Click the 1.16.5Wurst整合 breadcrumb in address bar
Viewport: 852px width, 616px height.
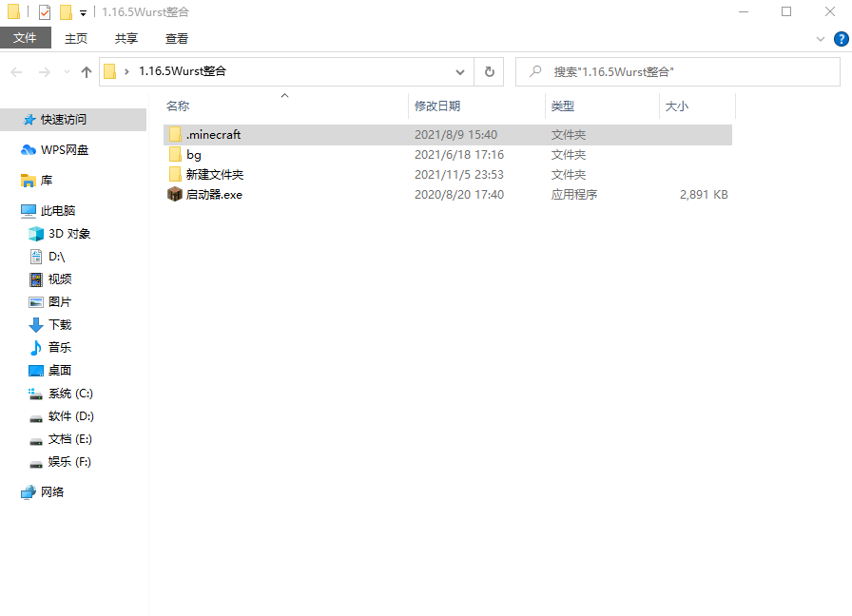[183, 71]
